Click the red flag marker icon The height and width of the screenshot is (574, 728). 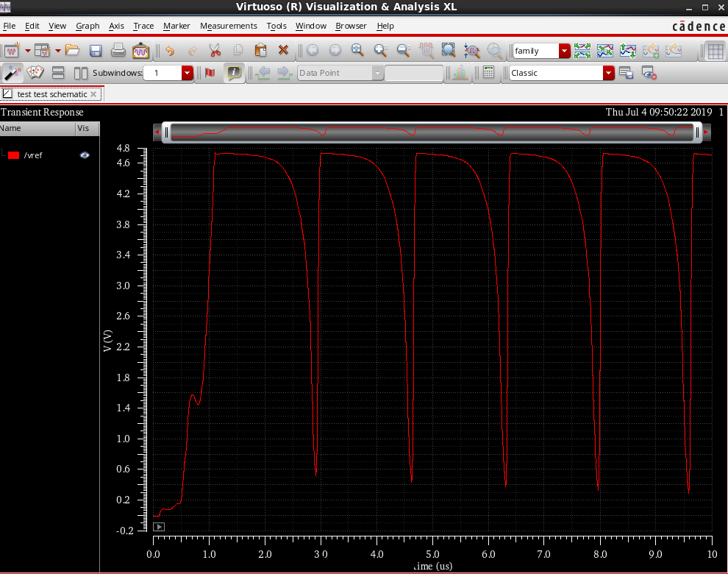[210, 73]
